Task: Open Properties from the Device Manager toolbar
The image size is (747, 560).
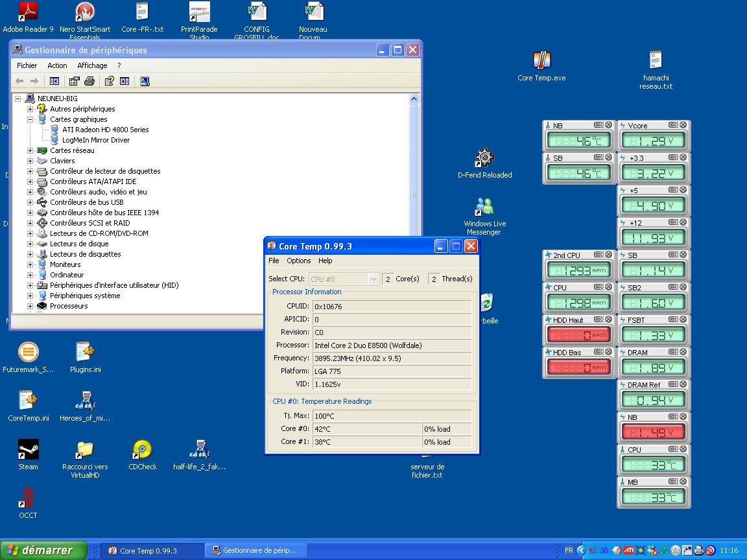Action: click(74, 81)
